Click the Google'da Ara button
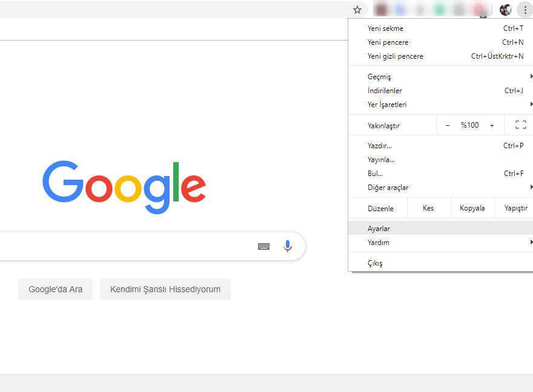The height and width of the screenshot is (392, 533). pyautogui.click(x=55, y=289)
